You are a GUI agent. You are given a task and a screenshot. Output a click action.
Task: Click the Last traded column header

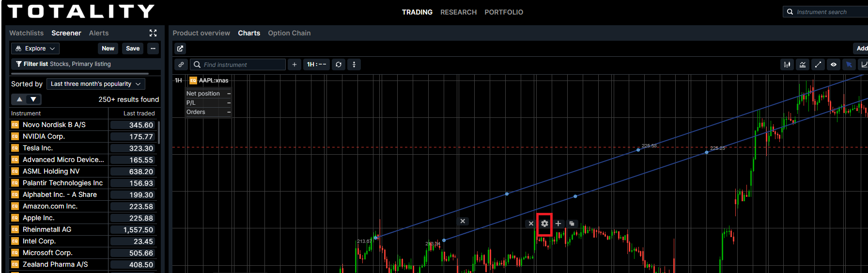pyautogui.click(x=139, y=113)
